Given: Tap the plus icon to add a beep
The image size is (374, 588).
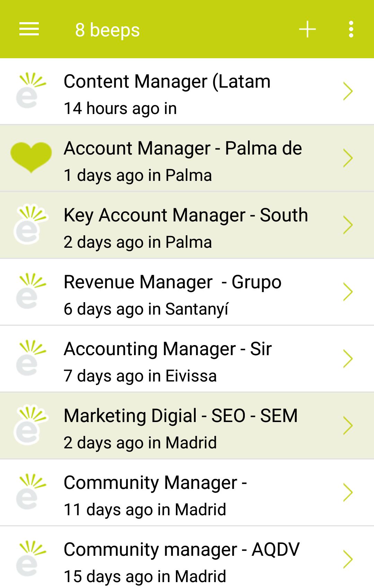Looking at the screenshot, I should pos(307,29).
